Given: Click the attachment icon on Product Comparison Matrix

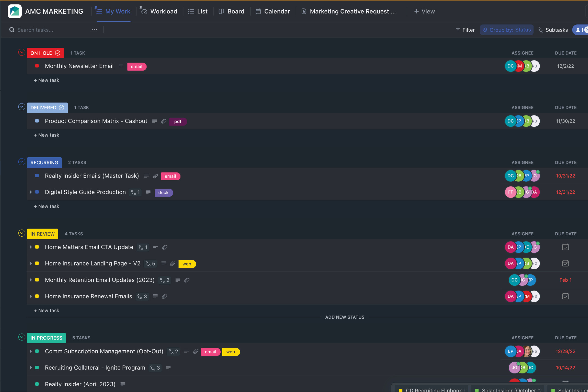Looking at the screenshot, I should click(164, 121).
